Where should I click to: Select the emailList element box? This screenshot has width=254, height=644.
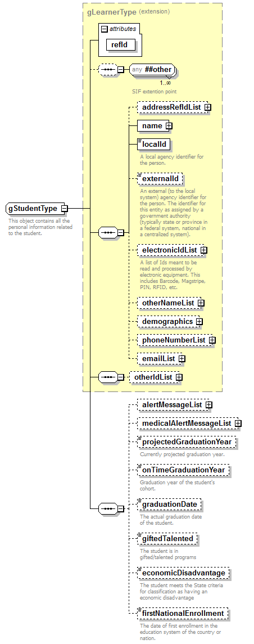tap(158, 358)
